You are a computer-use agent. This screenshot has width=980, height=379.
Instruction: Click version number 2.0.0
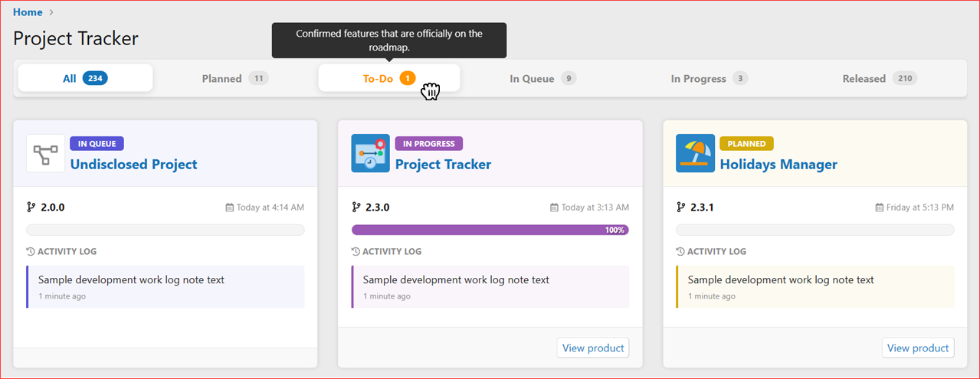point(53,207)
